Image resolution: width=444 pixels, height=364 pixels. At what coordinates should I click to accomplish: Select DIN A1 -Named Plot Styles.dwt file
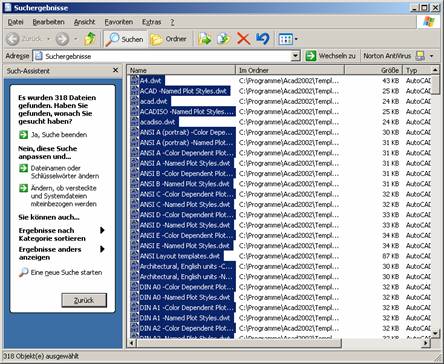[185, 318]
